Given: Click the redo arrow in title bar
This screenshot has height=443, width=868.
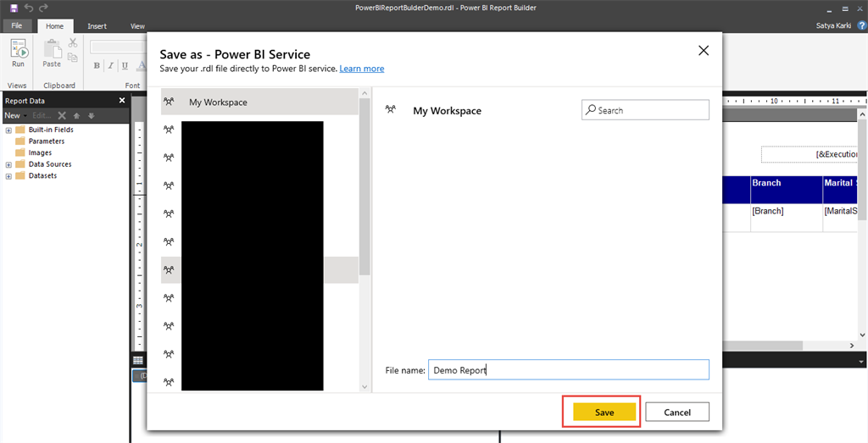Looking at the screenshot, I should 44,8.
